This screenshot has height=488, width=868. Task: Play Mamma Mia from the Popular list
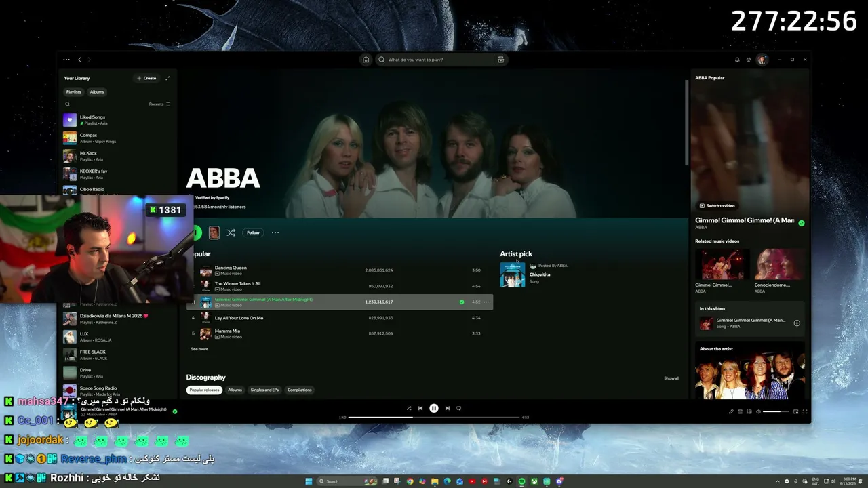pos(339,333)
